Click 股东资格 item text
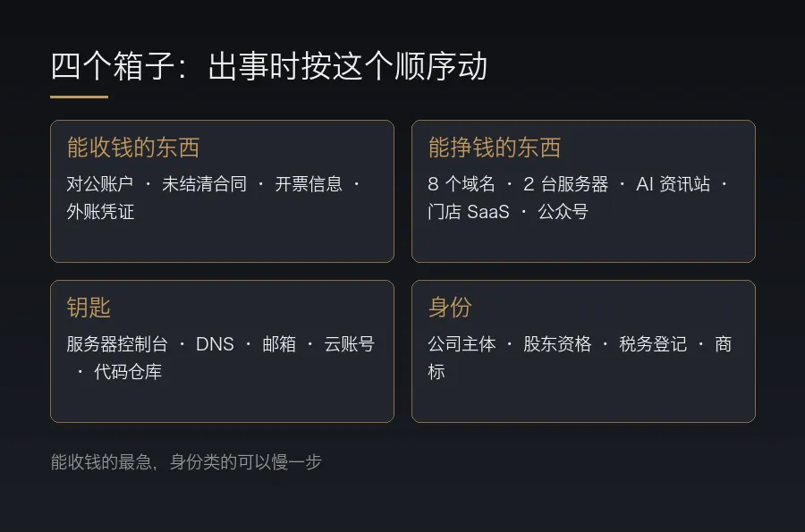 tap(557, 343)
